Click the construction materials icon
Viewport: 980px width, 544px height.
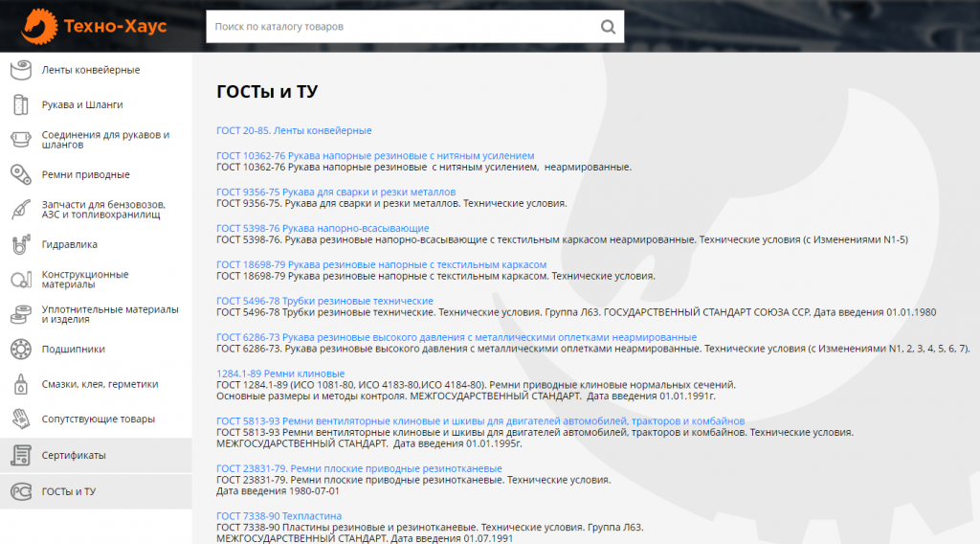tap(21, 280)
